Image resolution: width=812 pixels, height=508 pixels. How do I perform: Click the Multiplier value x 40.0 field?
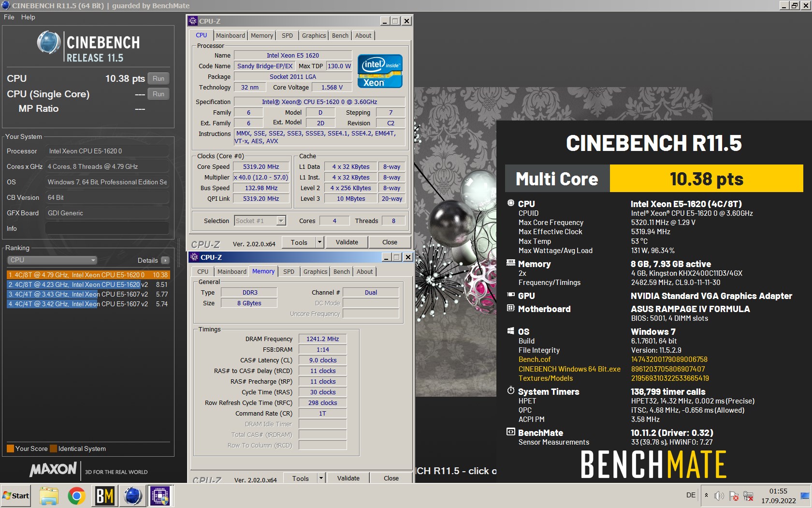tap(261, 178)
